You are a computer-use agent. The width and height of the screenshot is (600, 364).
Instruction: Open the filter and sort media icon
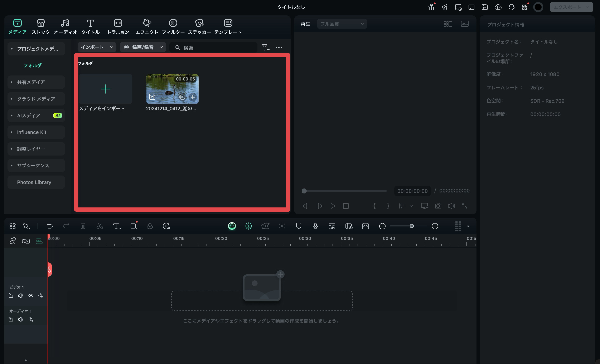(266, 47)
